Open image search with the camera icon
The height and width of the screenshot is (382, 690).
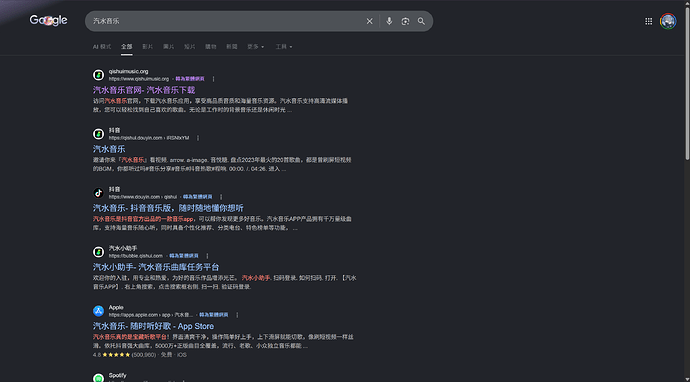pos(405,21)
